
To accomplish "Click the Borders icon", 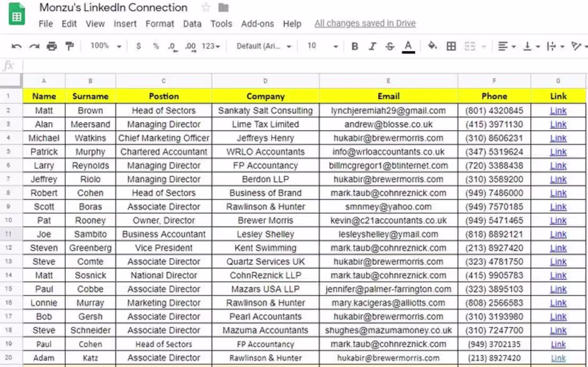I will 451,46.
